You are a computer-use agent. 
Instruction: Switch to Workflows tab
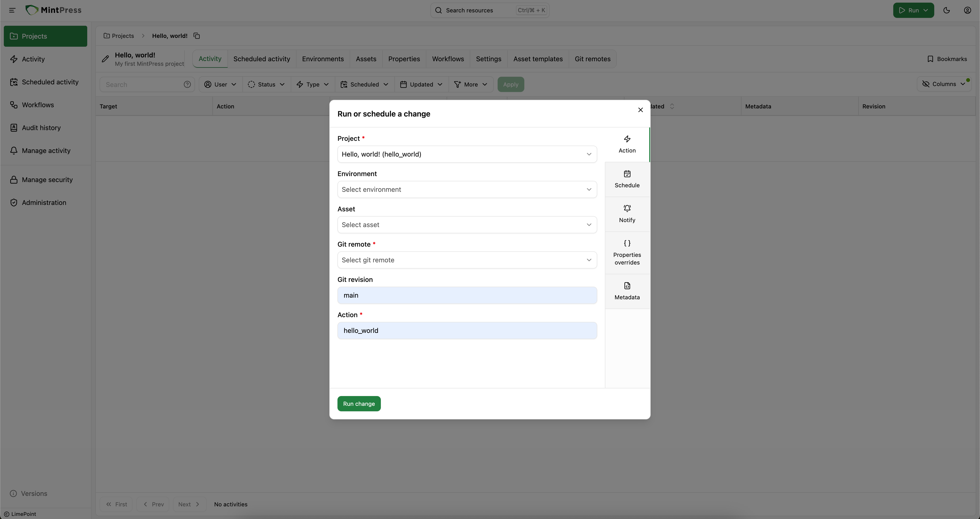coord(448,59)
